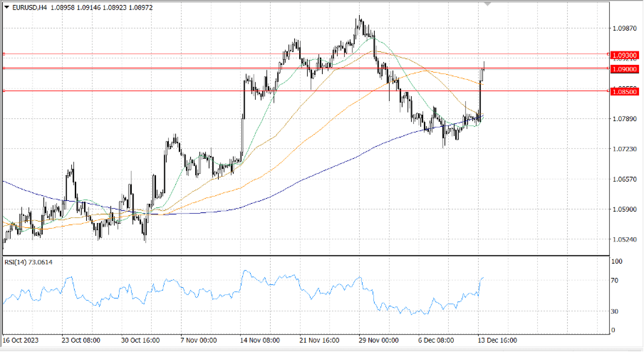Click the 16 Oct 2023 date label
Image resolution: width=644 pixels, height=352 pixels.
point(21,340)
